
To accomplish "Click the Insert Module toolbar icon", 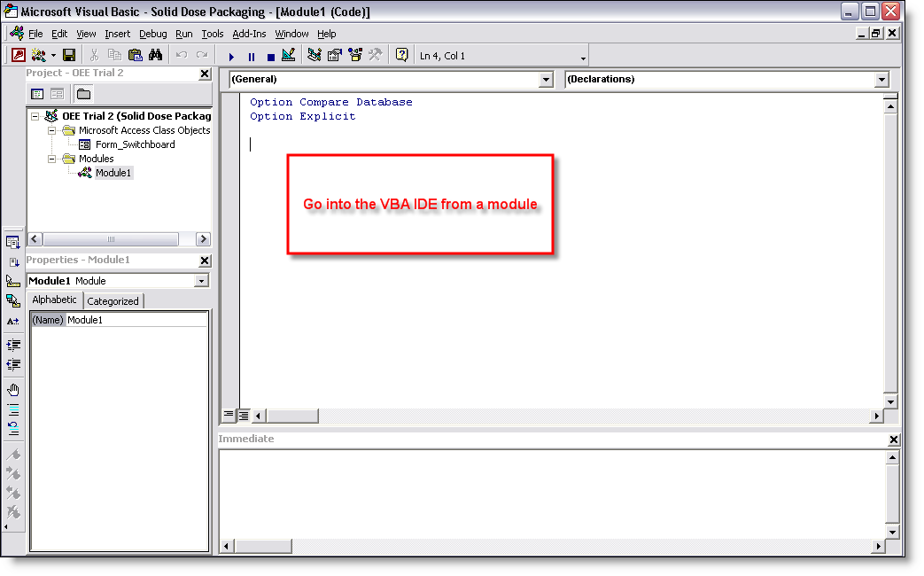I will (x=38, y=56).
